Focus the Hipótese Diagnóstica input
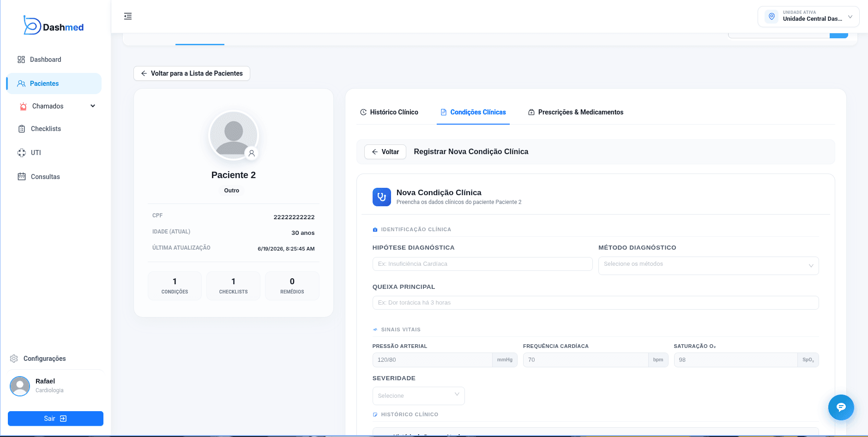The image size is (868, 437). coord(482,264)
